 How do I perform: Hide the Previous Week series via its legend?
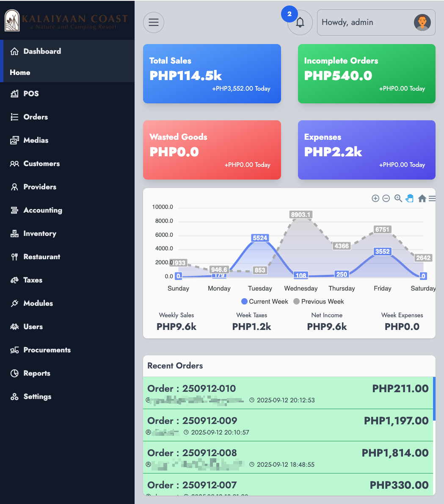318,301
